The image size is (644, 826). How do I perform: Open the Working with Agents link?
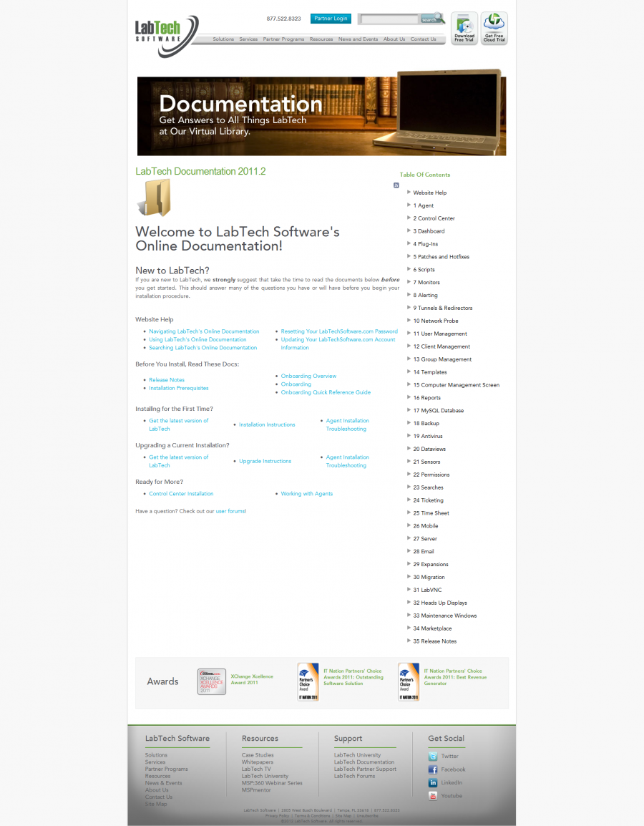[x=307, y=494]
